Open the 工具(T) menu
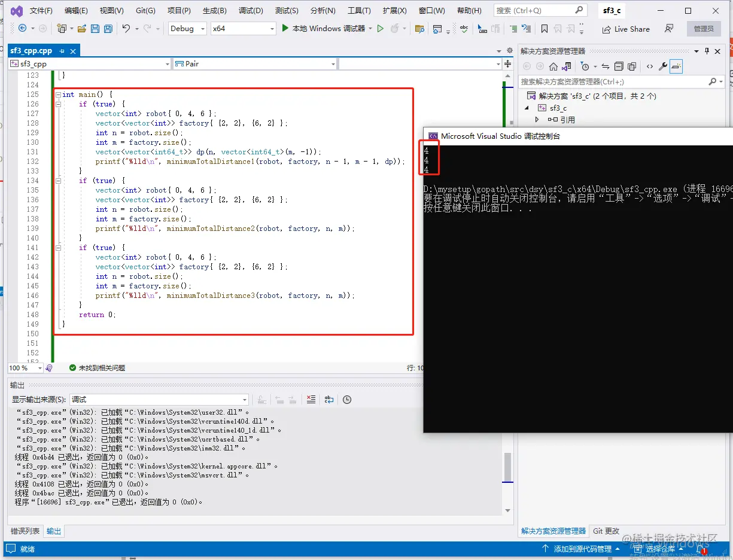Screen dimensions: 733x560 359,11
